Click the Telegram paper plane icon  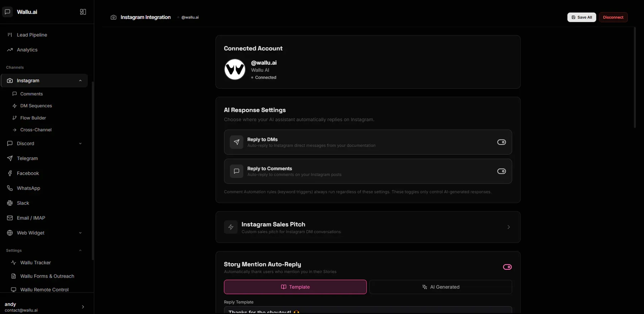point(10,158)
